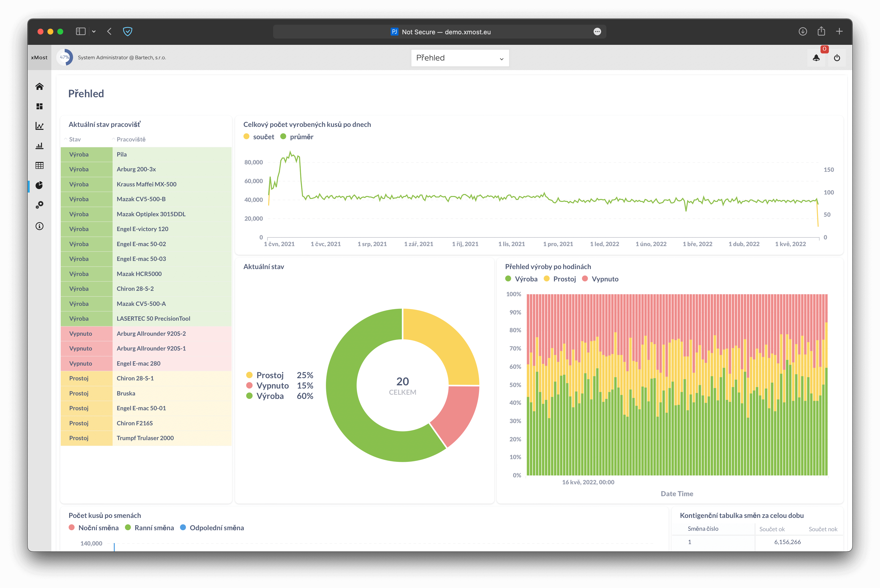This screenshot has height=588, width=880.
Task: Open the bar chart icon in sidebar
Action: [x=40, y=146]
